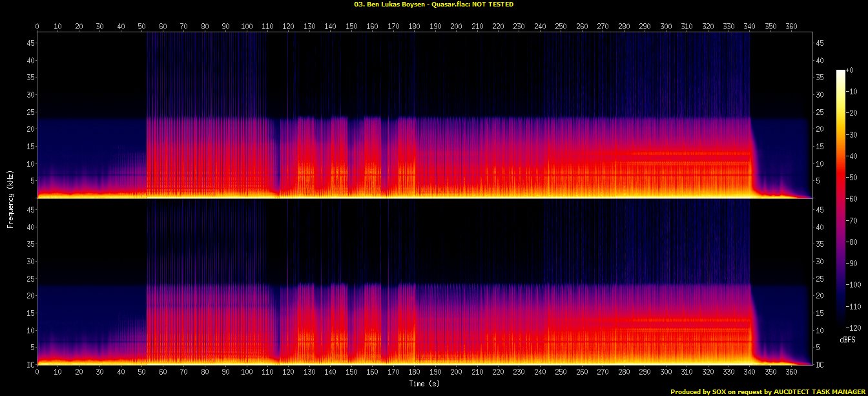Select the 0 mark on the bottom time axis
Viewport: 868px width, 396px height.
pos(37,373)
